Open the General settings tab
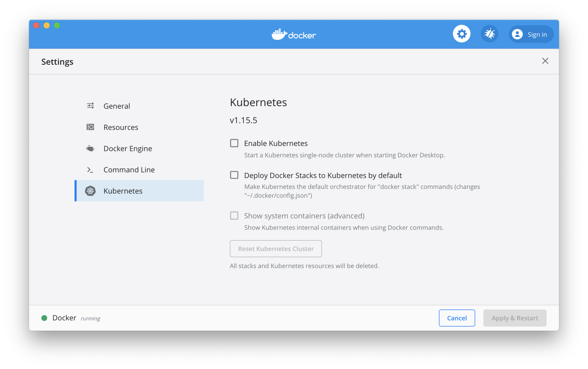The height and width of the screenshot is (369, 588). 117,106
